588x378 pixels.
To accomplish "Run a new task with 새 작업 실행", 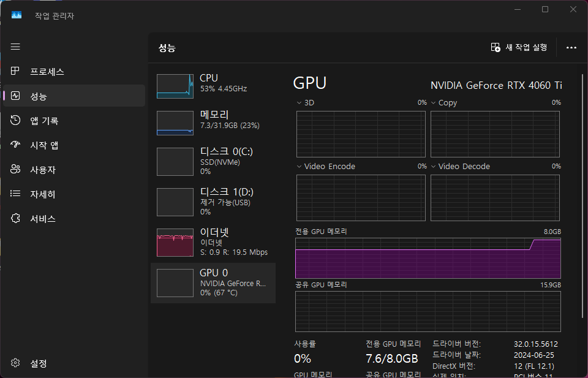I will pos(519,47).
